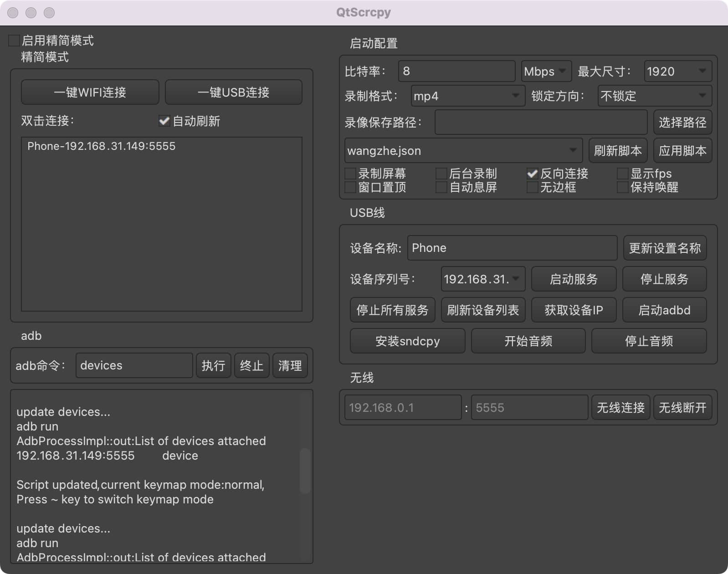Open the wangzhe.json script dropdown
The height and width of the screenshot is (574, 728).
click(x=463, y=150)
